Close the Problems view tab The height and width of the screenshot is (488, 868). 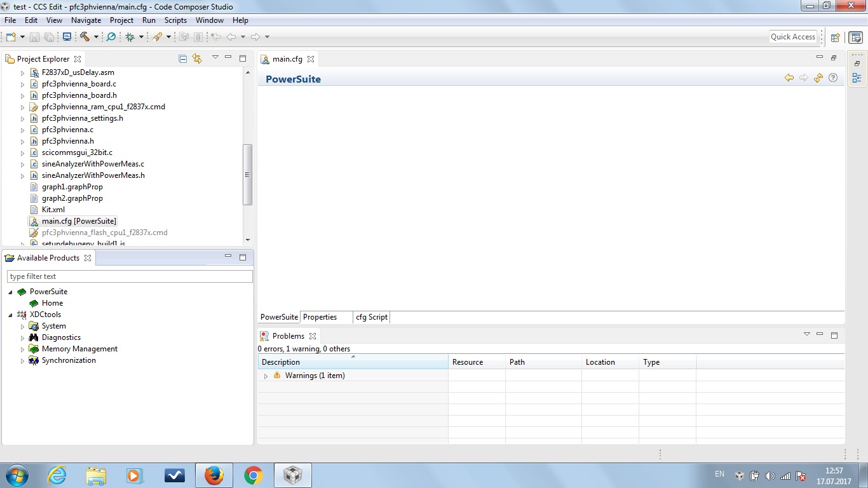click(313, 336)
